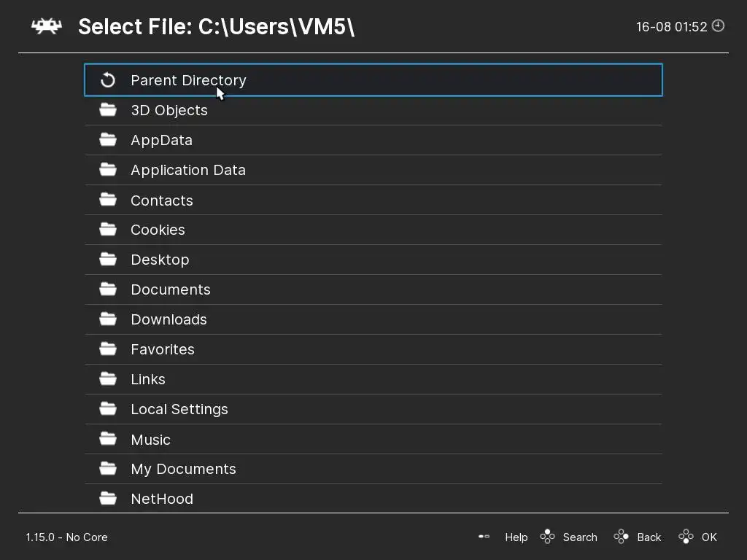Open the Documents folder

(170, 289)
